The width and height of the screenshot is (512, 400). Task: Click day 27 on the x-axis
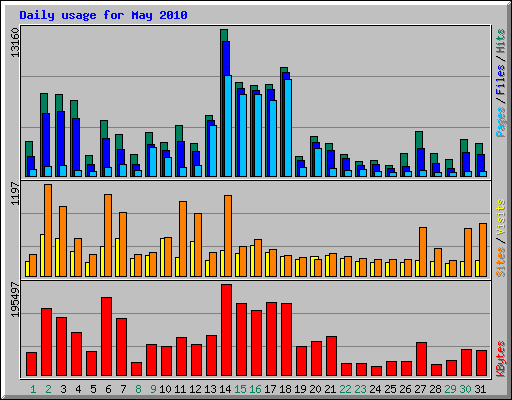(x=420, y=389)
